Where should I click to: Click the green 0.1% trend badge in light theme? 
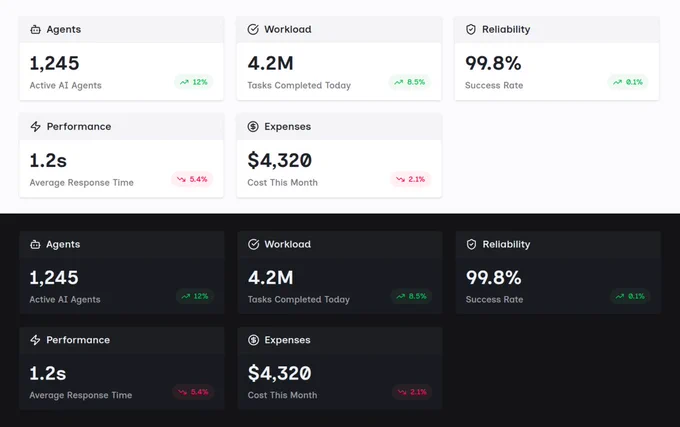(628, 82)
